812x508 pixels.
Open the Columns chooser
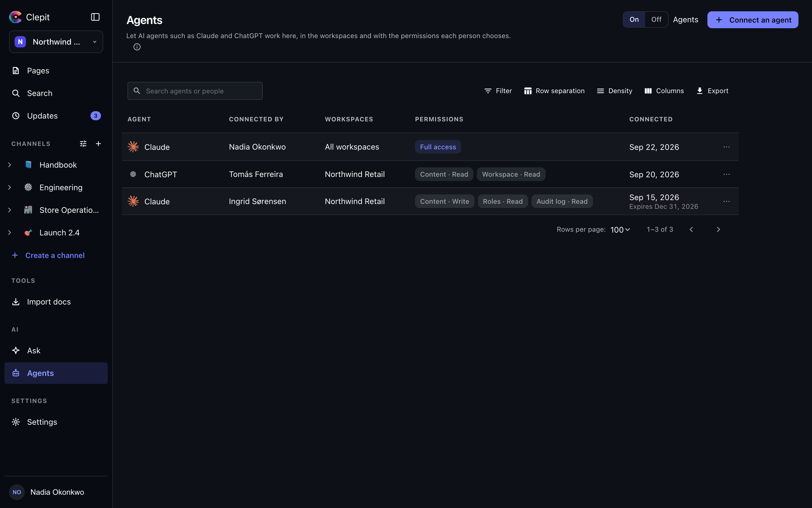[x=664, y=91]
